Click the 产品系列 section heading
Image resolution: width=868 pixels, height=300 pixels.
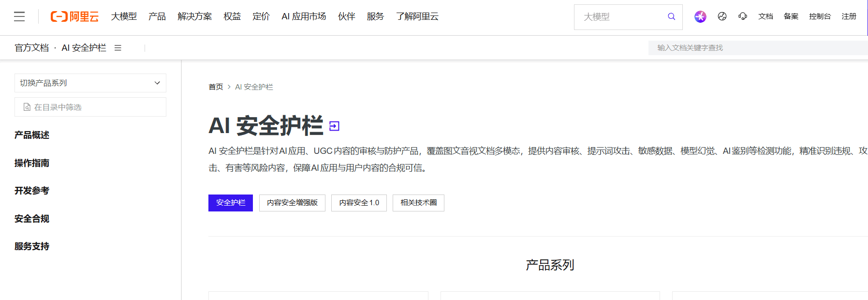point(550,265)
